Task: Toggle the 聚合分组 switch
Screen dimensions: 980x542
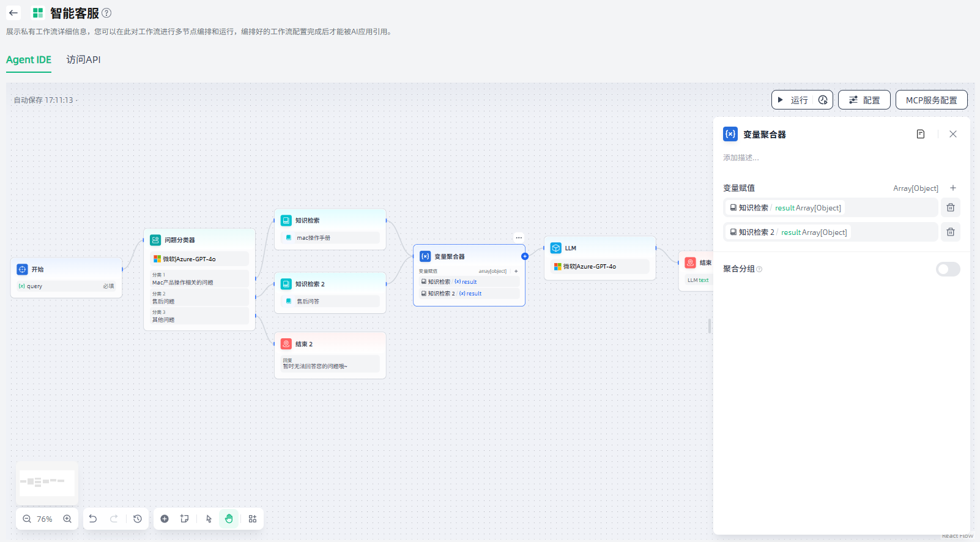Action: [948, 269]
